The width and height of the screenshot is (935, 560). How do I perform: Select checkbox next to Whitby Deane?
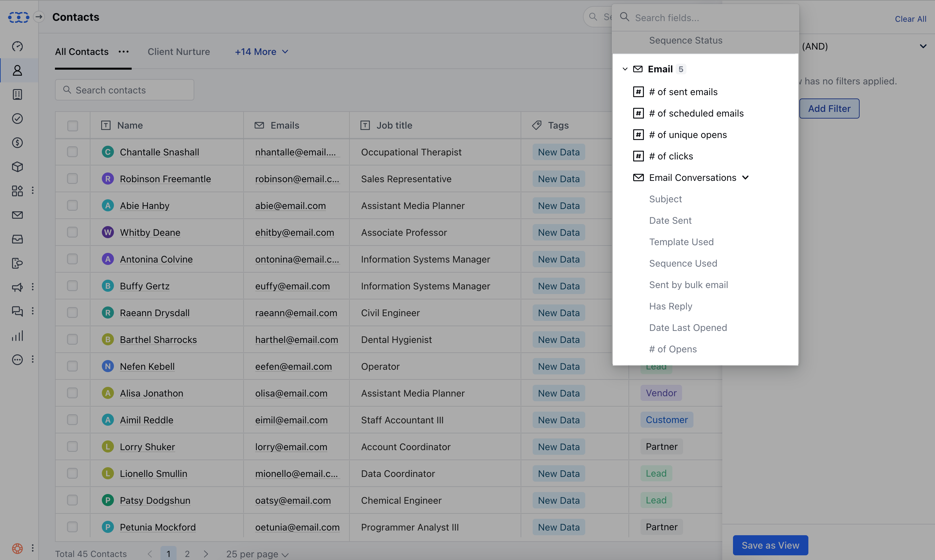point(72,232)
